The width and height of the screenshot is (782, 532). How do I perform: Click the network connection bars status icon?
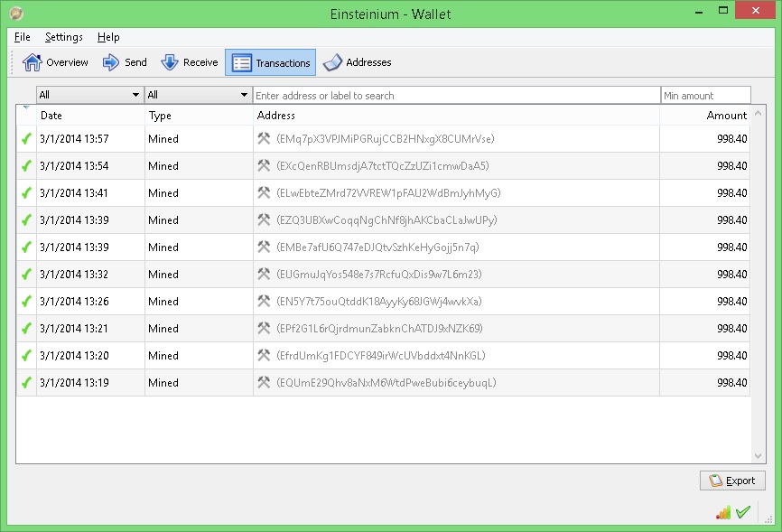click(723, 512)
